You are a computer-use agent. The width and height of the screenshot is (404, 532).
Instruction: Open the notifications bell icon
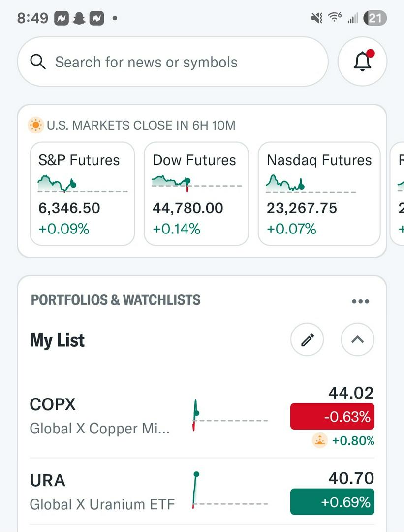(x=363, y=62)
